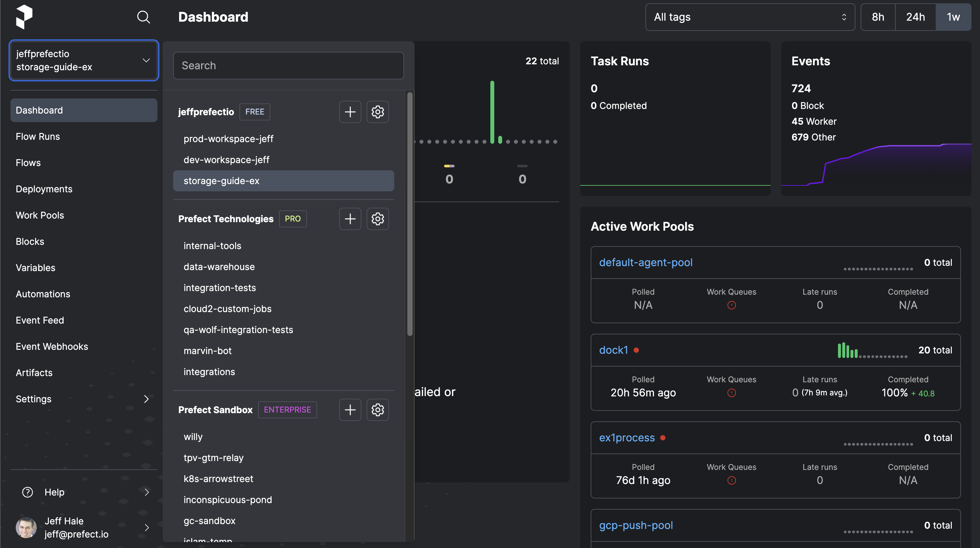Viewport: 980px width, 548px height.
Task: Click the workspace Search field
Action: [288, 65]
